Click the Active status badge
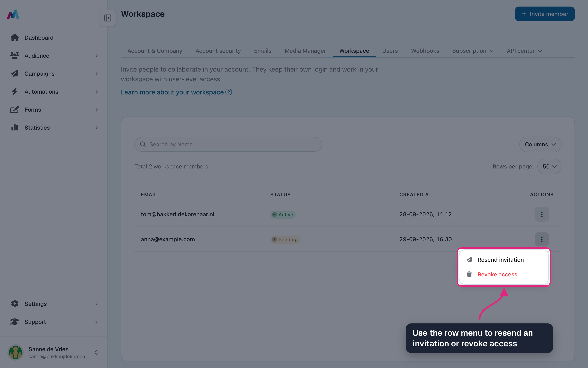This screenshot has width=588, height=368. click(x=283, y=214)
